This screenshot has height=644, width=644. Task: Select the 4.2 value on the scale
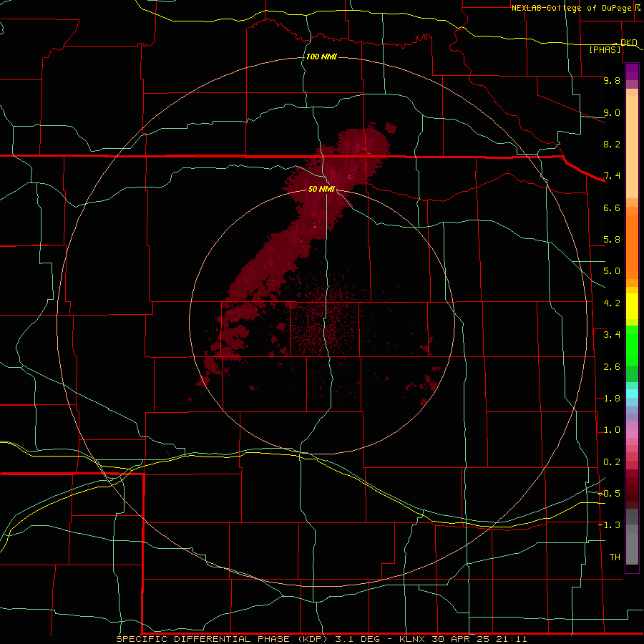(x=612, y=303)
